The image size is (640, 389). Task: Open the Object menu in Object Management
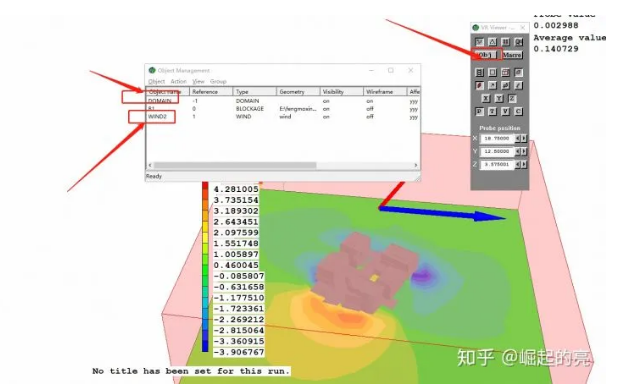(x=157, y=81)
